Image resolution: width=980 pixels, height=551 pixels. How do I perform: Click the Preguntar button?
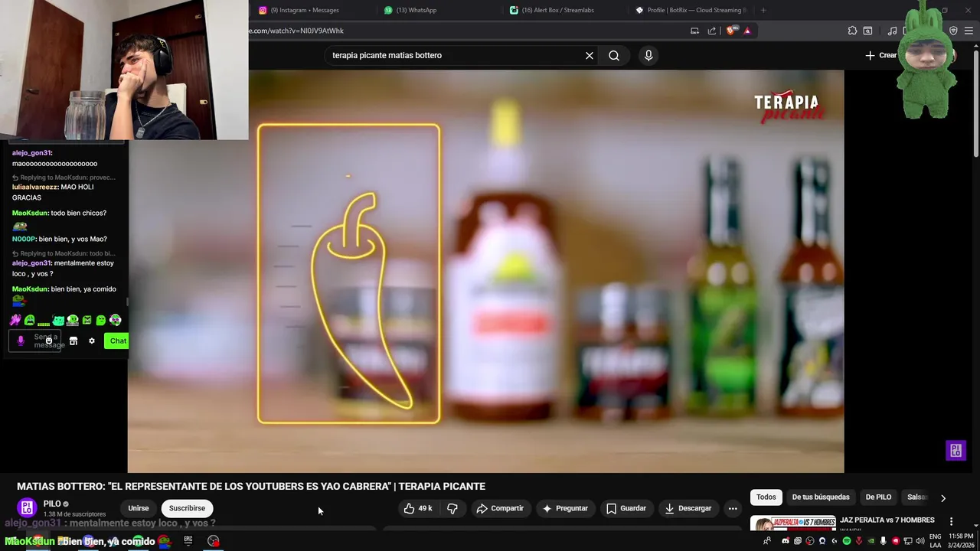pyautogui.click(x=565, y=508)
